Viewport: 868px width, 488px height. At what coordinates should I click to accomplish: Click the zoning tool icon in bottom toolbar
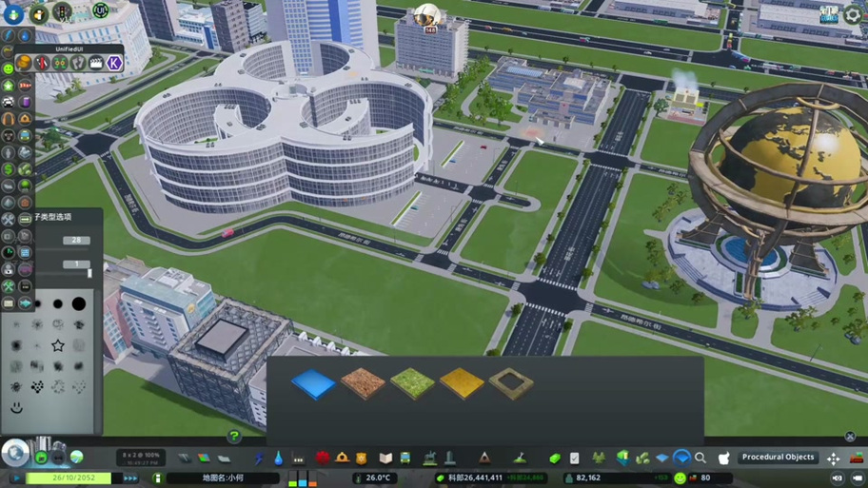(204, 459)
